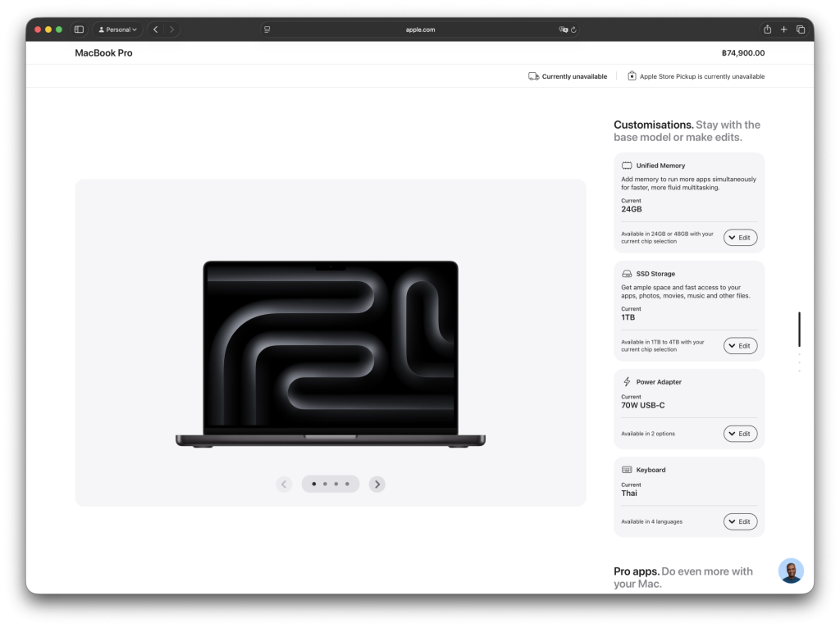Show the tab overview
The width and height of the screenshot is (840, 628).
(800, 30)
